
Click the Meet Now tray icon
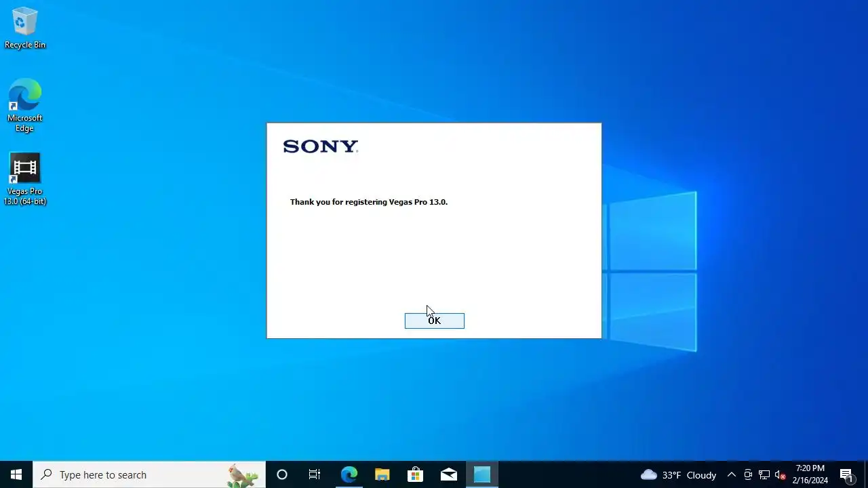(x=748, y=474)
